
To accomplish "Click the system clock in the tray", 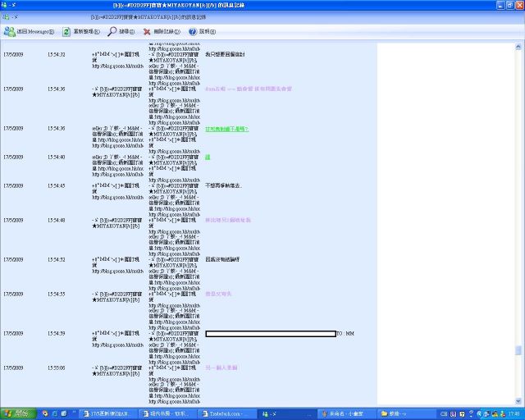I will coord(514,414).
